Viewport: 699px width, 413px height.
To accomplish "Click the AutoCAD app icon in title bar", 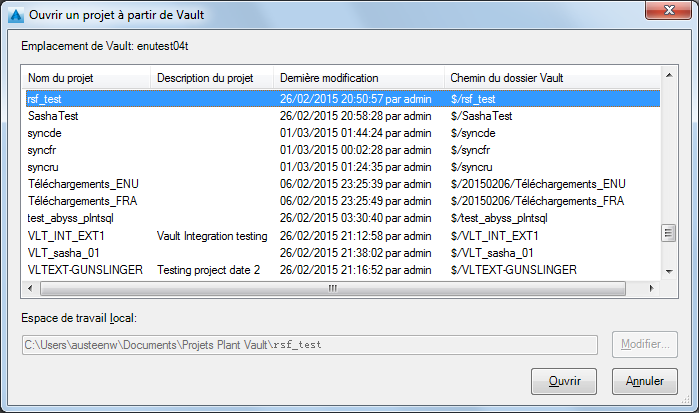I will (17, 13).
